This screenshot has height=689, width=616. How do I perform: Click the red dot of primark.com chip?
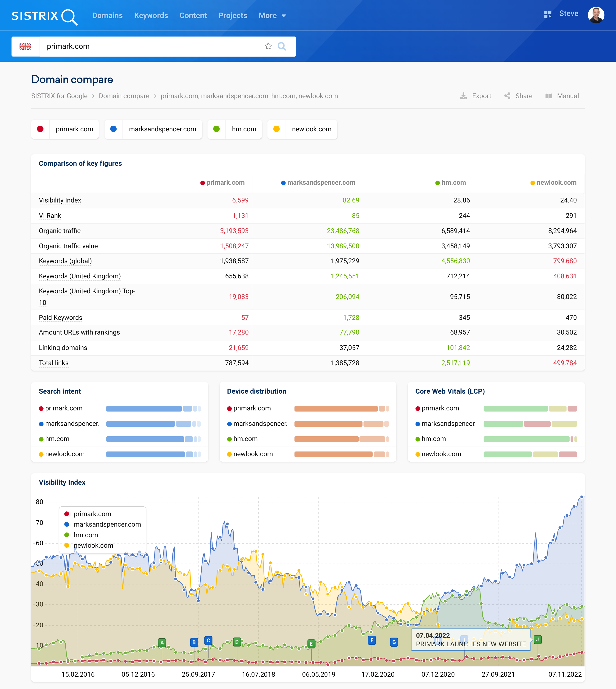[40, 129]
